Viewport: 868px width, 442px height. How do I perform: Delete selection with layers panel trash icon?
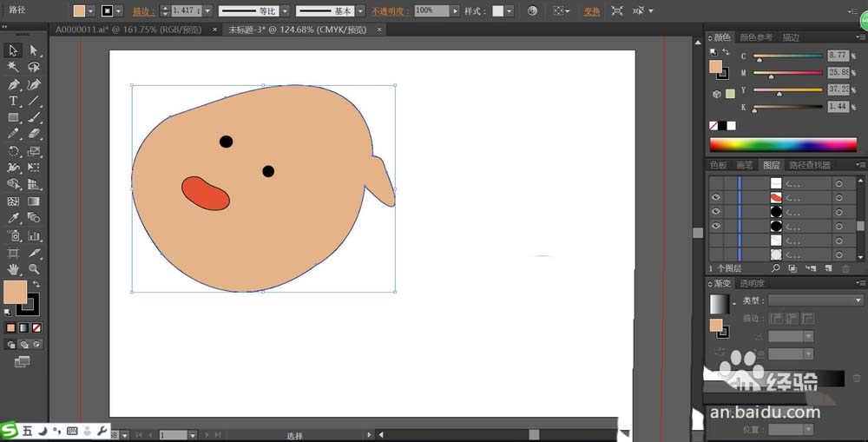(x=846, y=269)
